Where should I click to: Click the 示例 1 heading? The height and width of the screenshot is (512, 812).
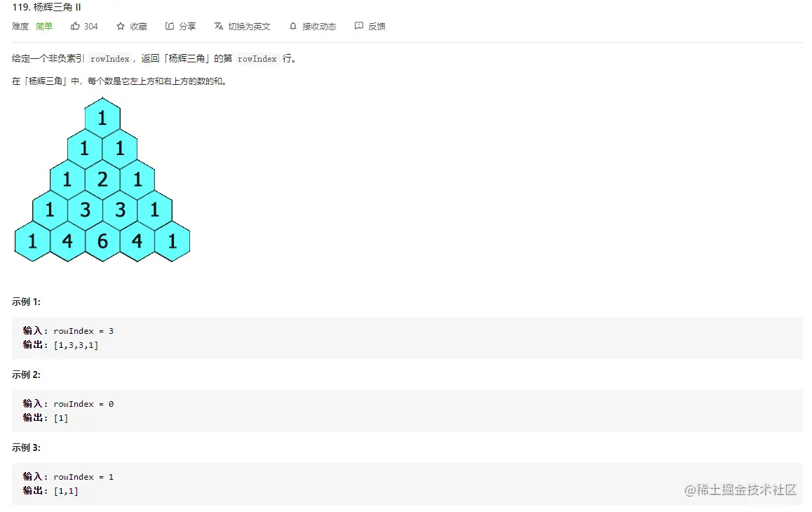click(27, 302)
